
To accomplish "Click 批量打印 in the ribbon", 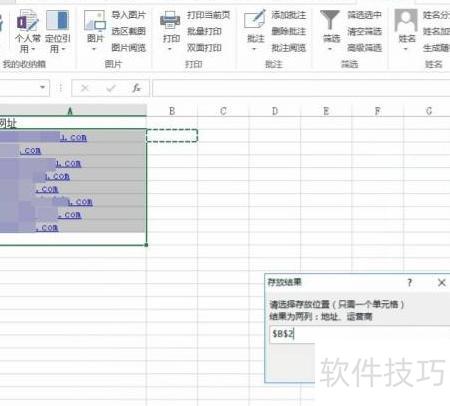I will point(204,31).
